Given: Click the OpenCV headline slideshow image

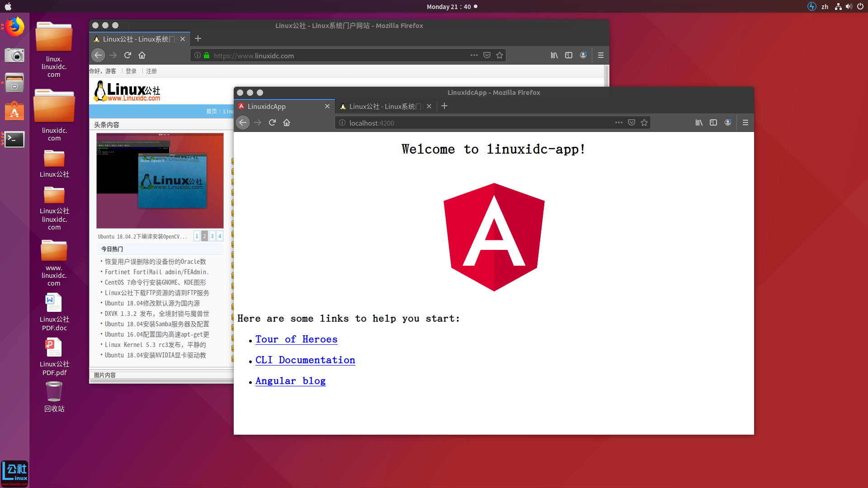Looking at the screenshot, I should [160, 181].
